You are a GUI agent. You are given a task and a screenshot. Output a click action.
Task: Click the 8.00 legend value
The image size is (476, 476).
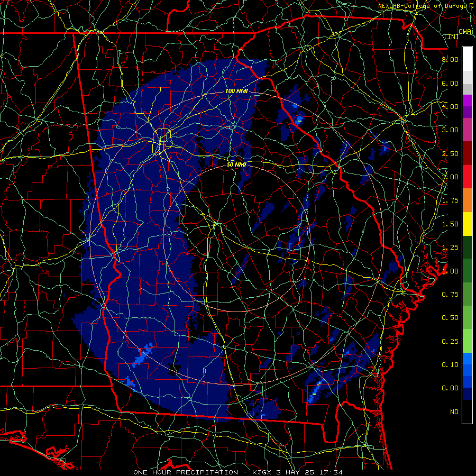(x=450, y=59)
